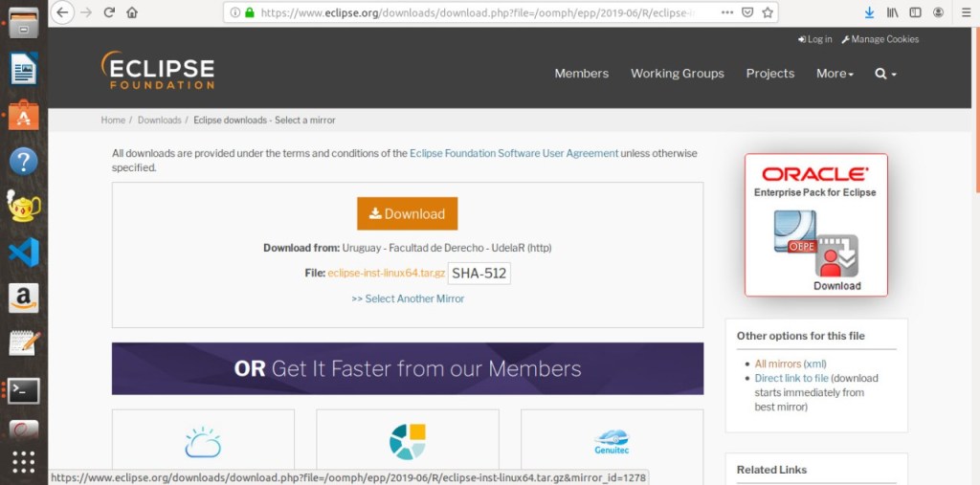This screenshot has width=980, height=485.
Task: Open the Amazon launcher in the dock
Action: coord(23,298)
